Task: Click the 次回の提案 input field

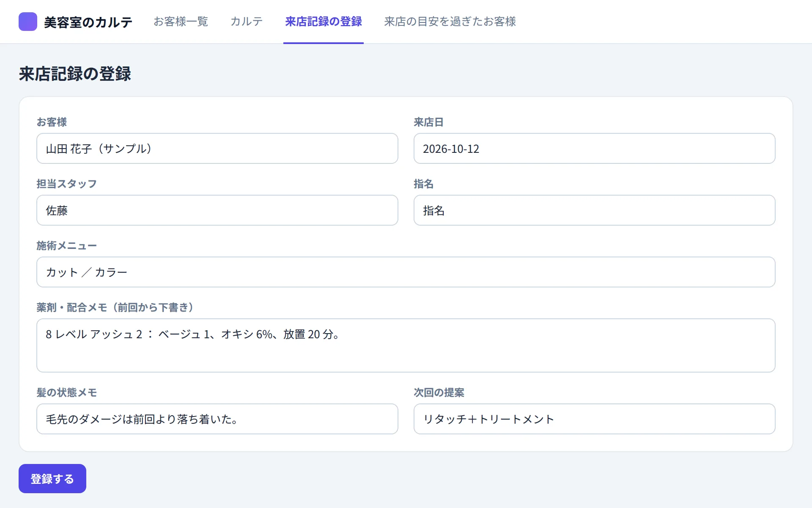Action: click(x=594, y=419)
